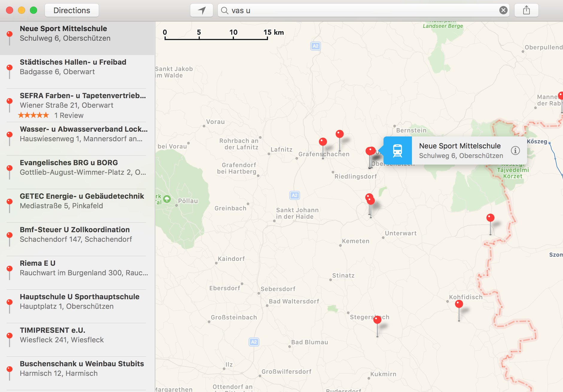The height and width of the screenshot is (392, 563).
Task: Click the A2 highway shield near Bad Blumau
Action: tap(254, 342)
